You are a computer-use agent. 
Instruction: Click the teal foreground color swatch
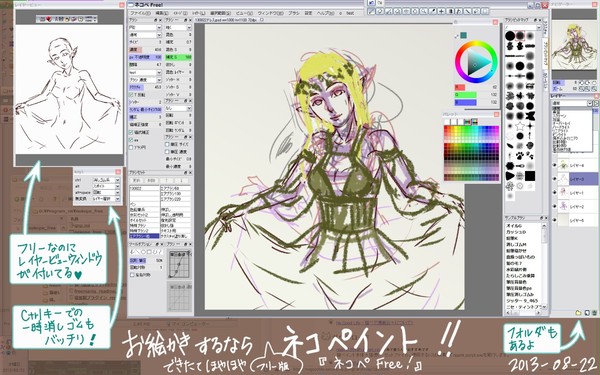[x=463, y=35]
